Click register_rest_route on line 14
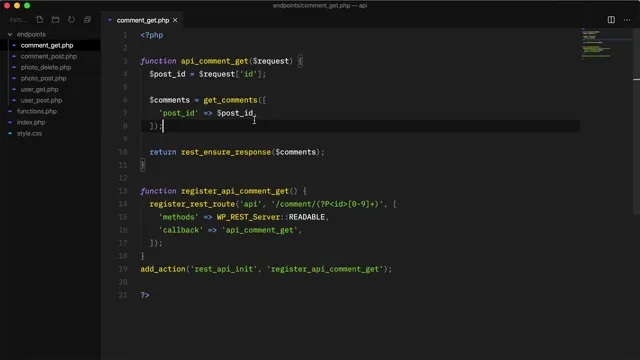Image resolution: width=640 pixels, height=360 pixels. click(192, 204)
